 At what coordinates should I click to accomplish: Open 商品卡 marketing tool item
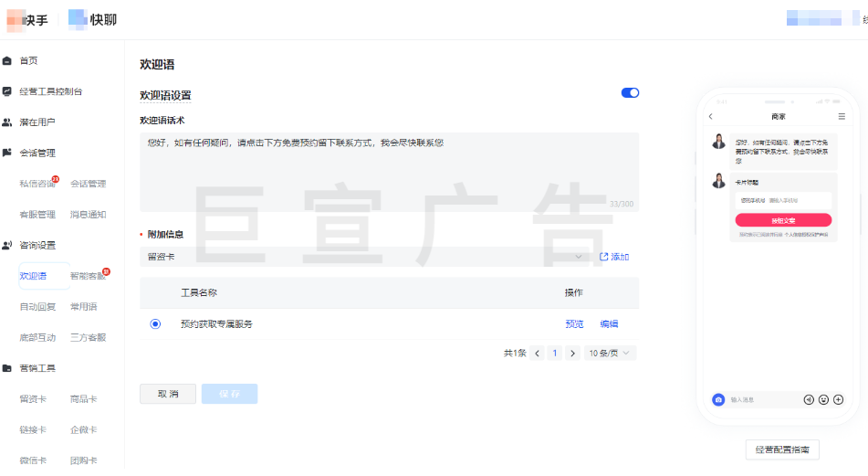[x=84, y=399]
